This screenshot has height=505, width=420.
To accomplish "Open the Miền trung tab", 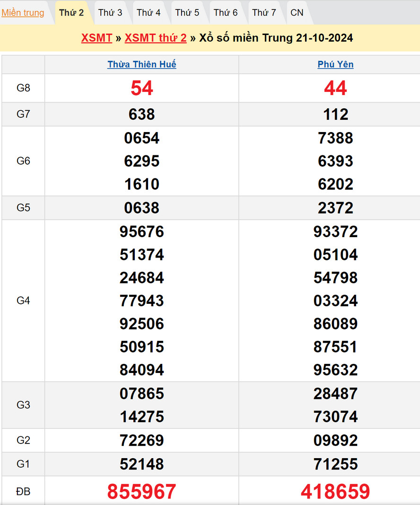I will pos(23,13).
